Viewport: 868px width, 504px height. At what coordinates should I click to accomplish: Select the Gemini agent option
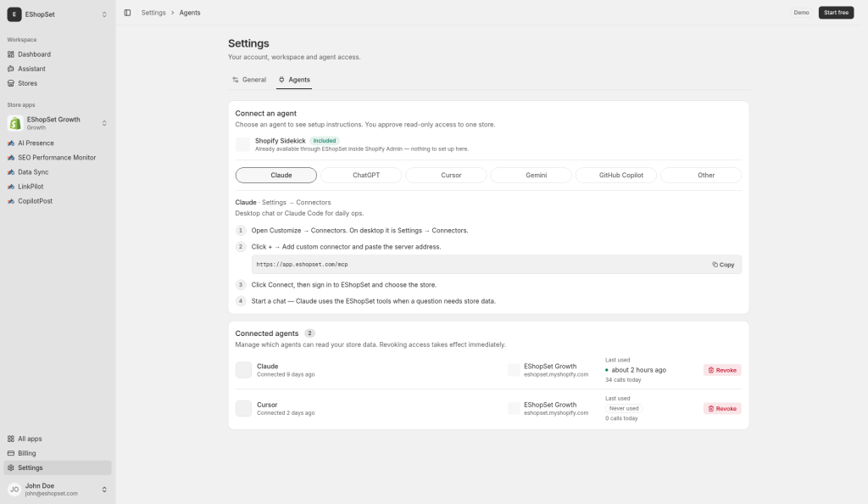point(531,175)
